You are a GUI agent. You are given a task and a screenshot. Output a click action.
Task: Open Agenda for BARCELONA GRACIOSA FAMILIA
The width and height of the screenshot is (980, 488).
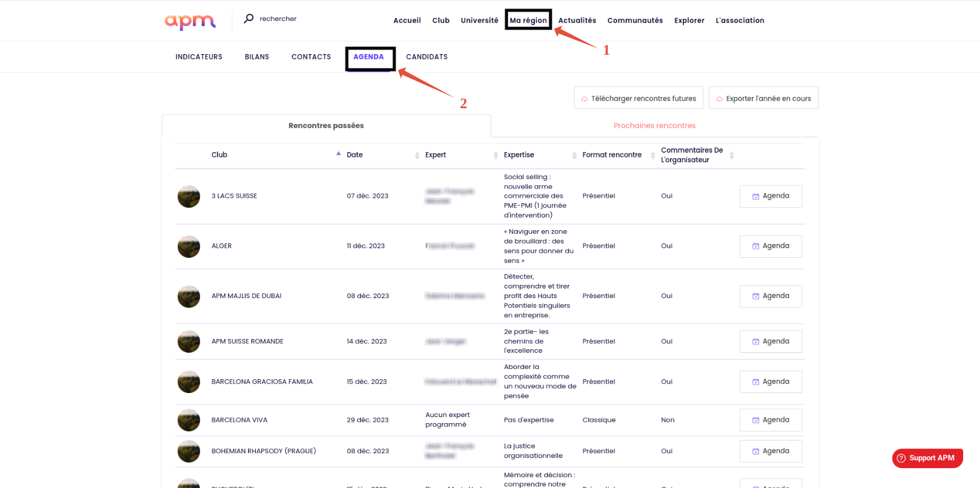(770, 382)
